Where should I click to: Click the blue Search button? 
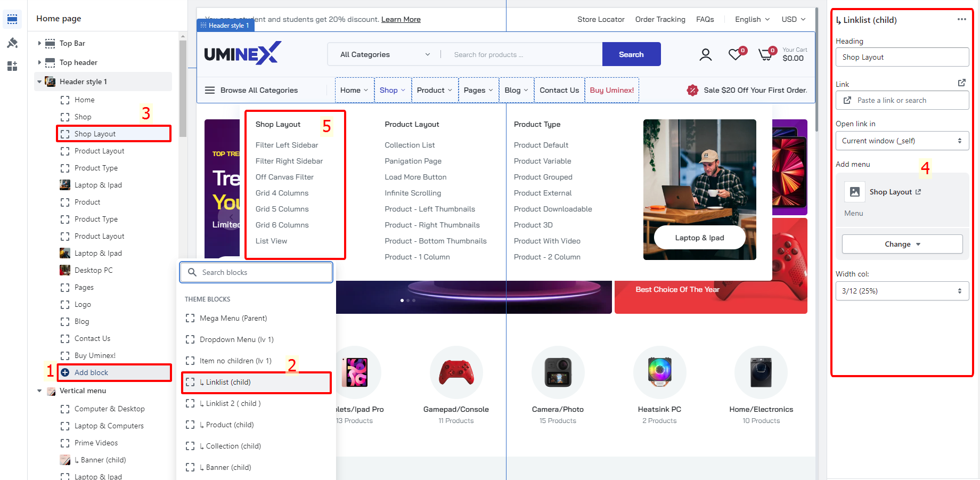click(631, 54)
